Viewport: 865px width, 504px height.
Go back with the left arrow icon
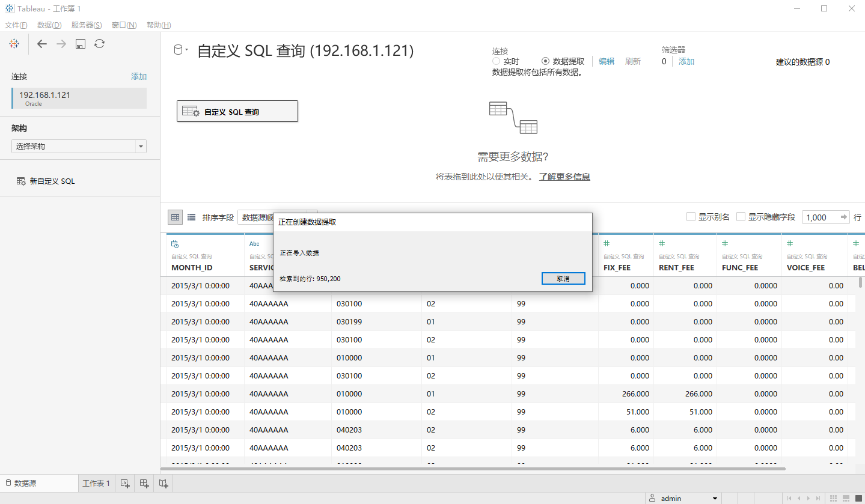click(41, 44)
